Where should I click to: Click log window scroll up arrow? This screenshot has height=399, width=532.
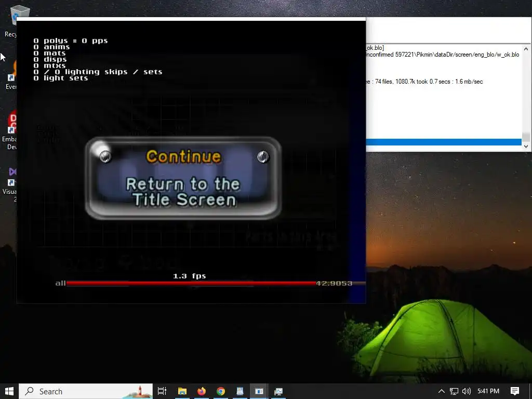(x=526, y=49)
